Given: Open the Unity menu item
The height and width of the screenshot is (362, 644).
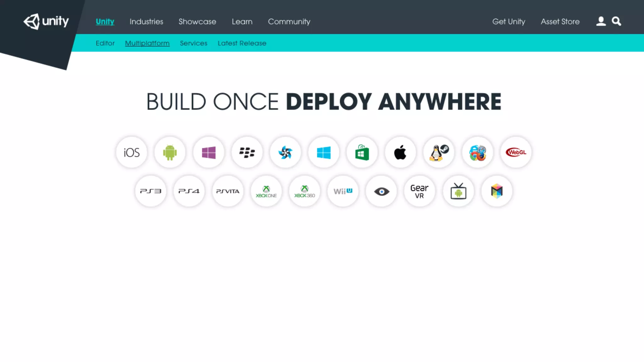Looking at the screenshot, I should (x=105, y=21).
